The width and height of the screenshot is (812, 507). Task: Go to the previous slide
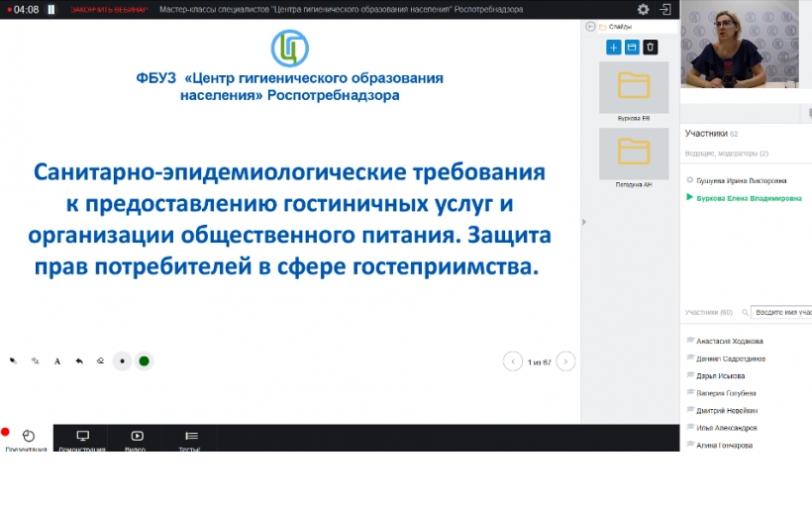[x=513, y=361]
